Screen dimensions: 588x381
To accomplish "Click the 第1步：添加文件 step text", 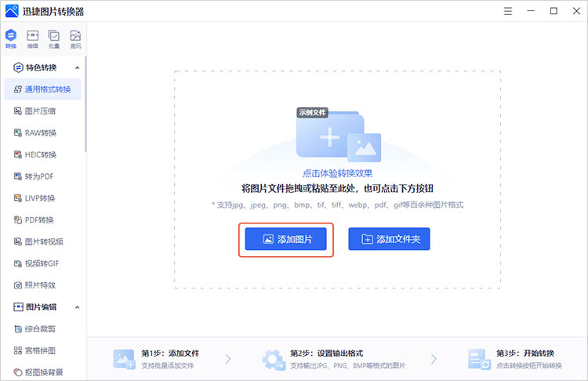I will click(x=170, y=354).
